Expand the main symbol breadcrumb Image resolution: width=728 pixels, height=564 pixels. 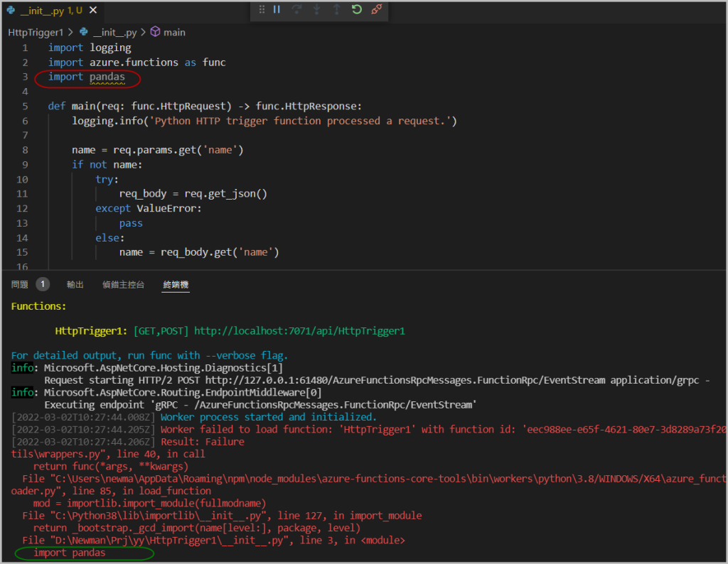[x=173, y=32]
